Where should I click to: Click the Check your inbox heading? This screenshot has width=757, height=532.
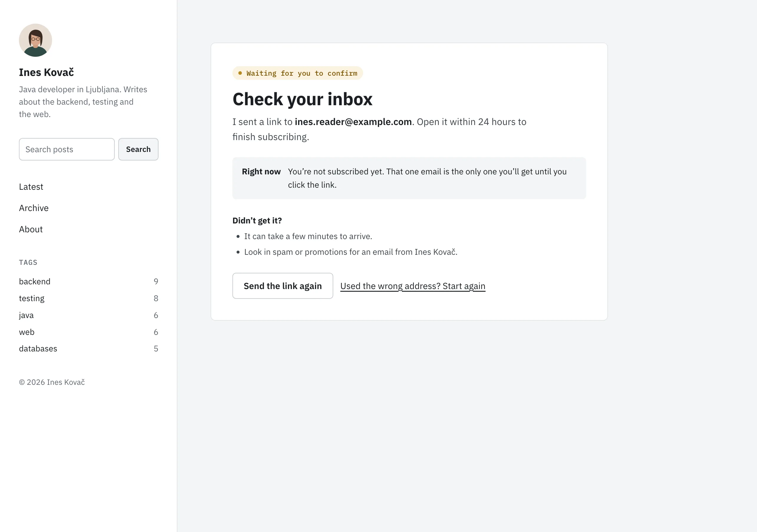(x=302, y=99)
